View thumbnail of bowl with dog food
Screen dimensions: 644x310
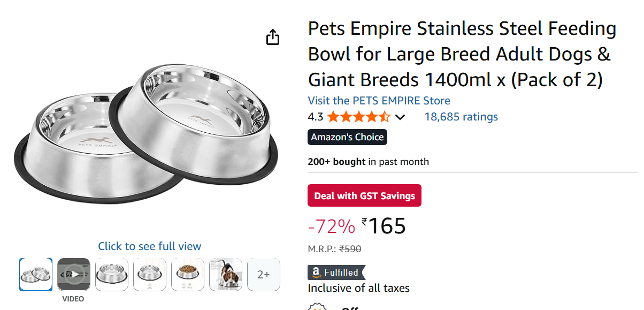pyautogui.click(x=188, y=275)
